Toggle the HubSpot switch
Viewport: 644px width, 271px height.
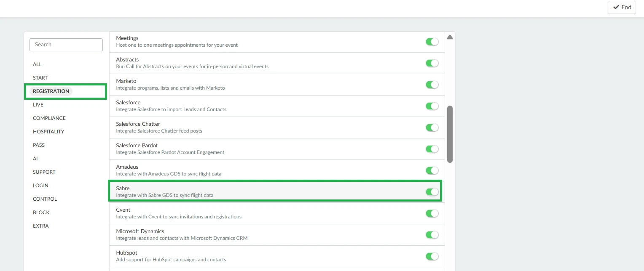tap(432, 256)
